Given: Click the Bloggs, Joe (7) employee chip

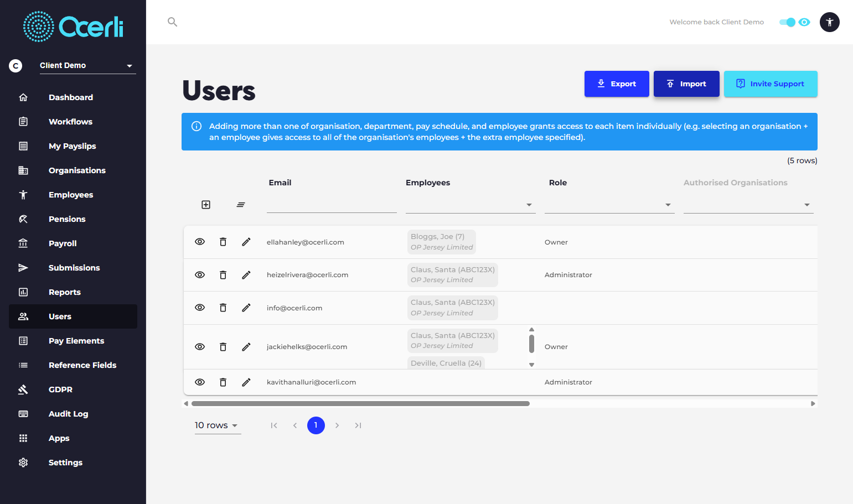Looking at the screenshot, I should coord(442,242).
